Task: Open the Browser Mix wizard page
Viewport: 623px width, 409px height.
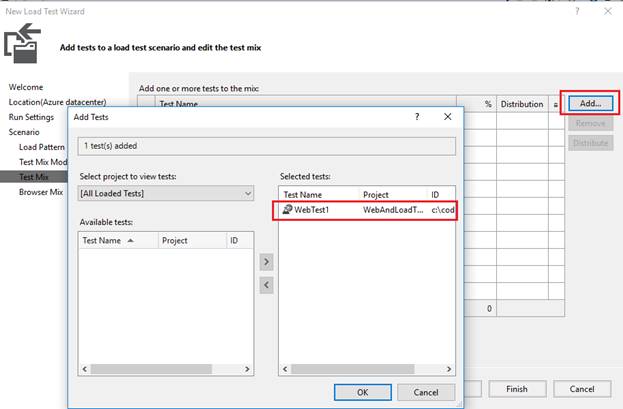Action: [41, 192]
